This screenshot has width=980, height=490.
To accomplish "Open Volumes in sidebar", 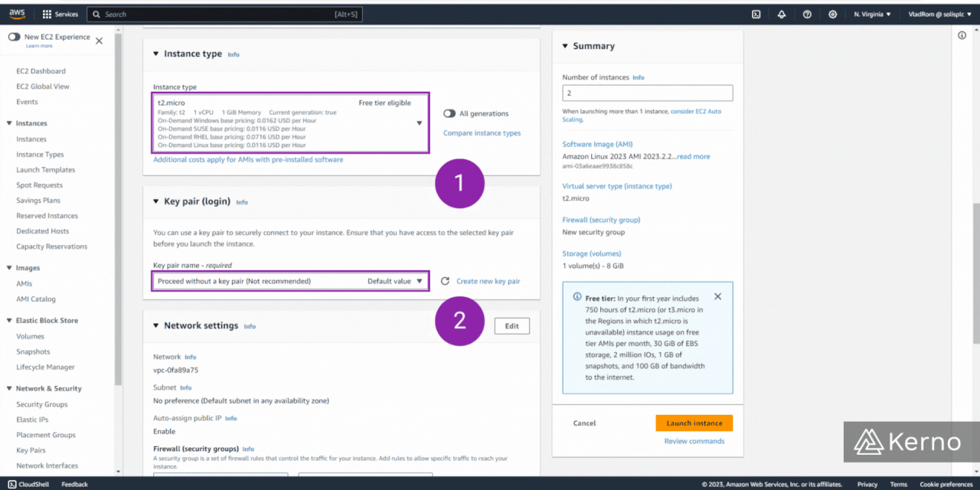I will pyautogui.click(x=30, y=336).
